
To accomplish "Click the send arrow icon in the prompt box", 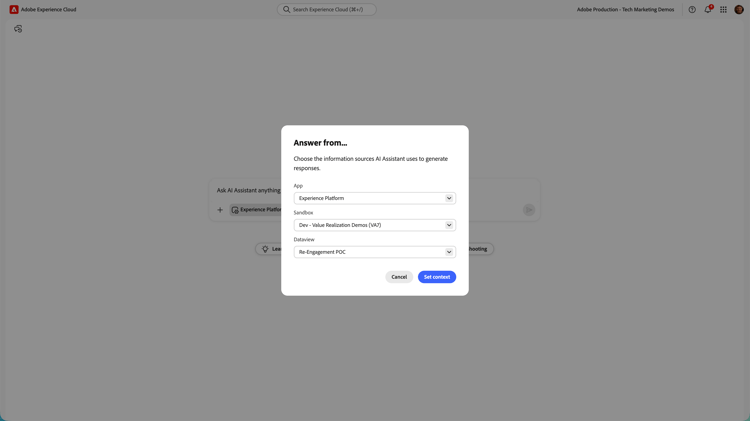I will coord(529,210).
